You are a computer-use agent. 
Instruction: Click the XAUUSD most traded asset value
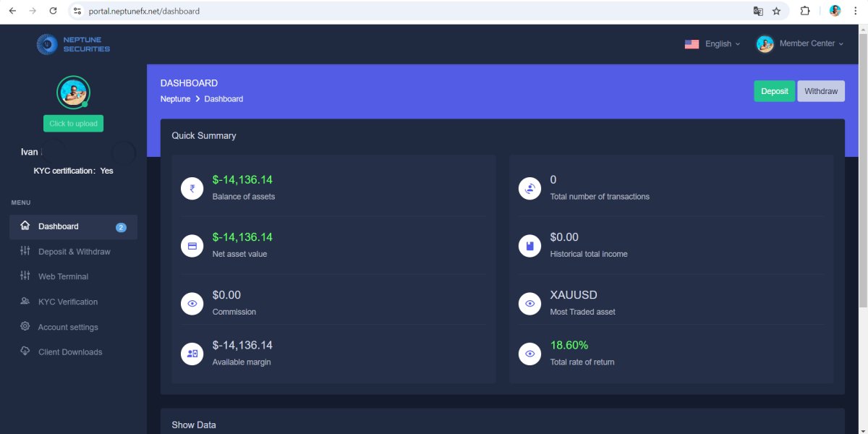(574, 295)
